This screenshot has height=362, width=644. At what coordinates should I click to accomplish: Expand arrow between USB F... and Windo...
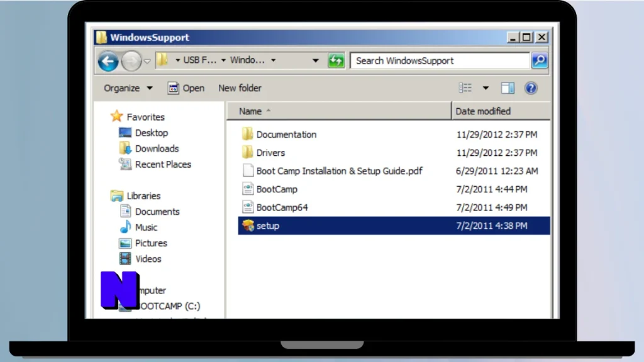(223, 60)
